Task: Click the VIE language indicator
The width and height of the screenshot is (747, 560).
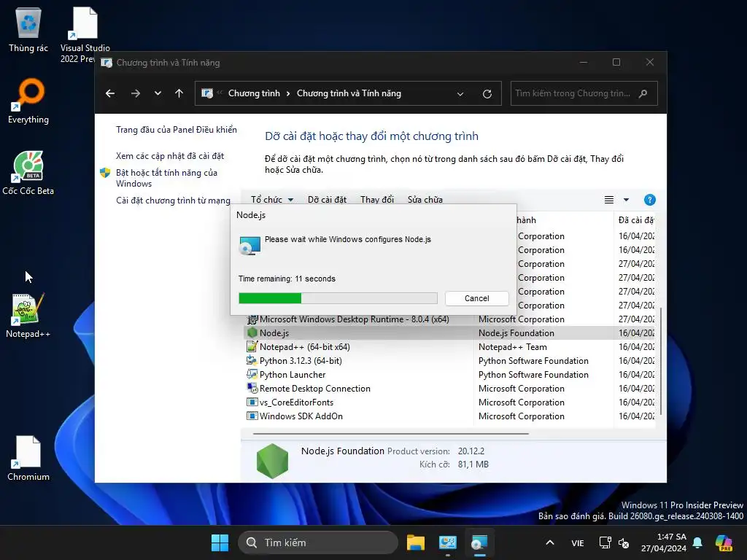Action: click(578, 542)
